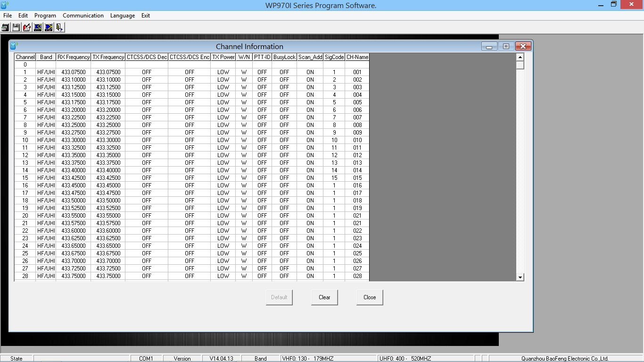Select BusyLock OFF in channel 9
This screenshot has height=362, width=644.
pos(284,133)
